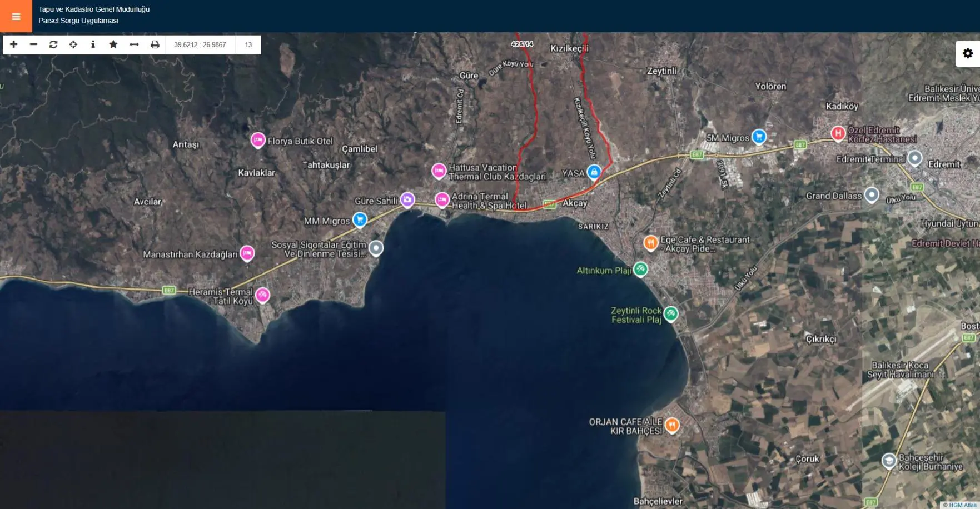Viewport: 980px width, 509px height.
Task: Click the Zeytinli place label
Action: point(662,71)
